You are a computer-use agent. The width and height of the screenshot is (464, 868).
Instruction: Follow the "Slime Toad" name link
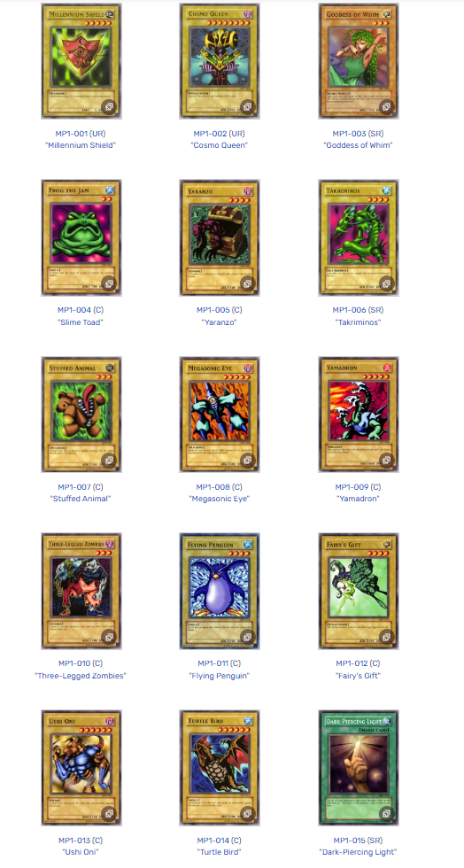(x=81, y=322)
